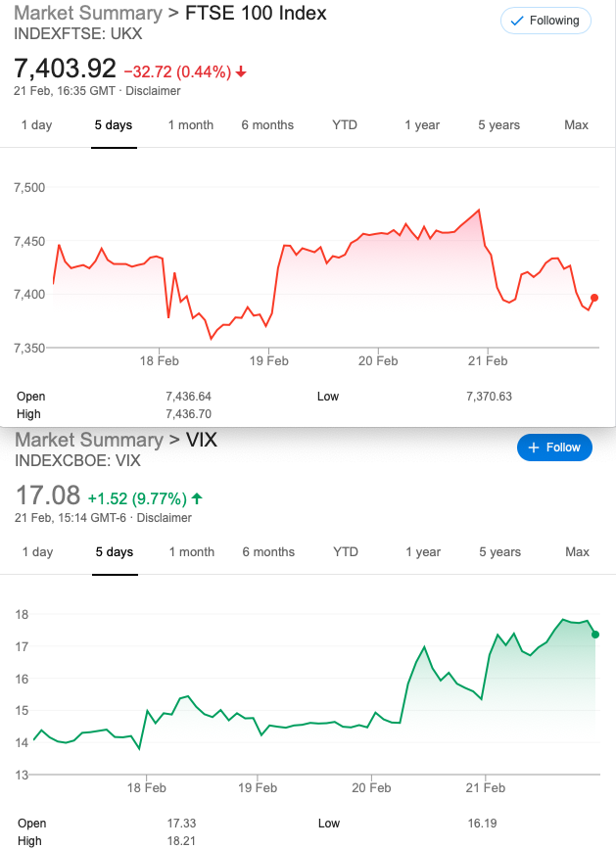Click the green endpoint dot on VIX chart
Image resolution: width=616 pixels, height=849 pixels.
(x=595, y=635)
